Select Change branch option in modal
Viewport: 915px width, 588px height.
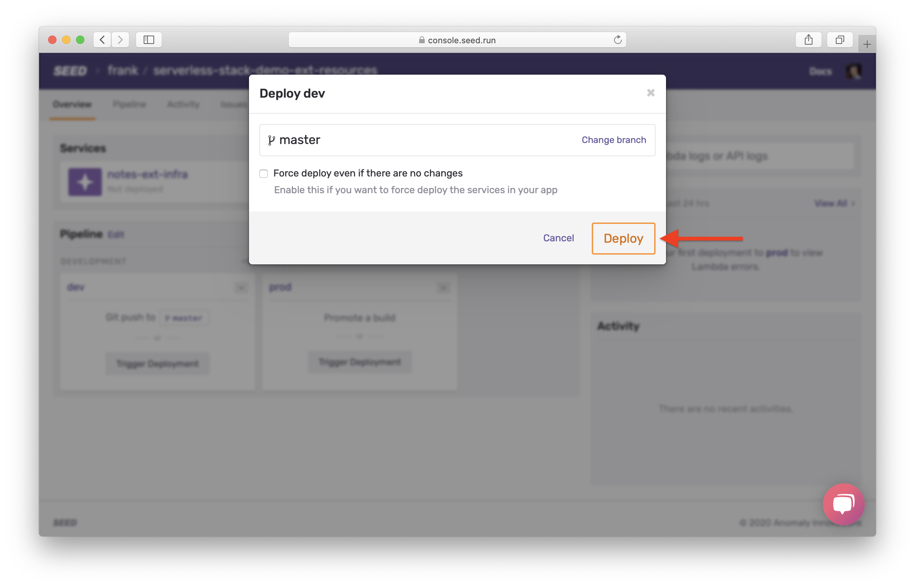[x=614, y=140]
